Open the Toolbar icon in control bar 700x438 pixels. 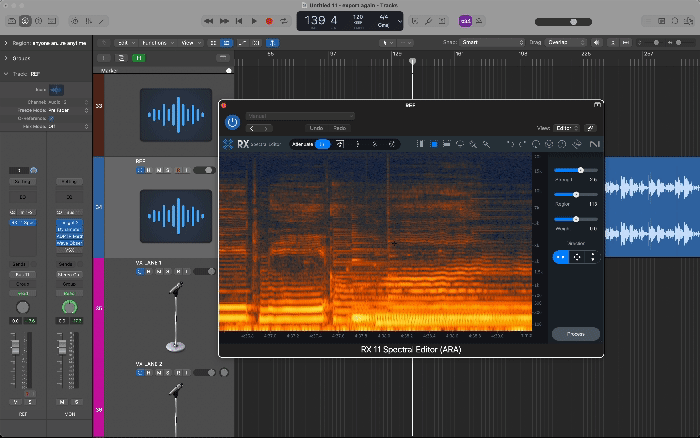click(x=52, y=21)
